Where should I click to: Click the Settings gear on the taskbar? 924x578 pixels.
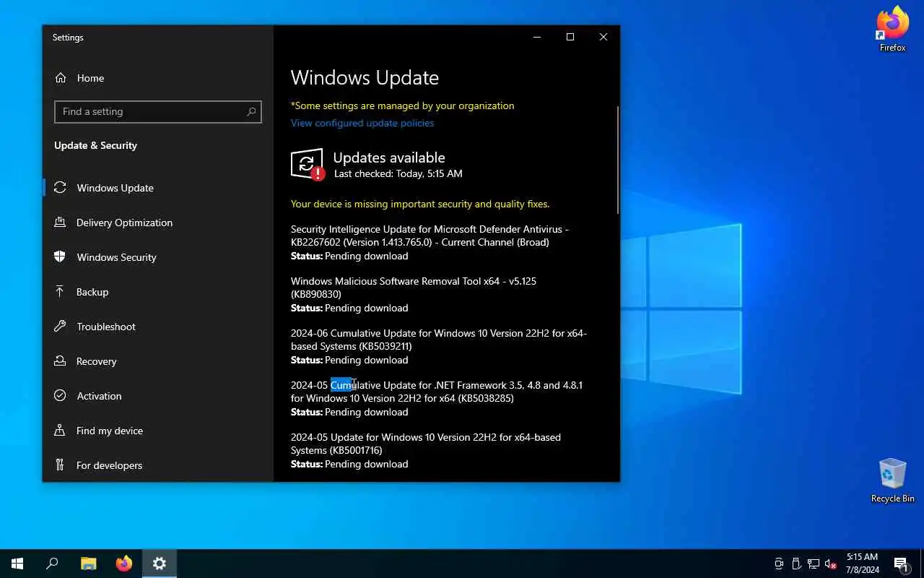tap(160, 564)
